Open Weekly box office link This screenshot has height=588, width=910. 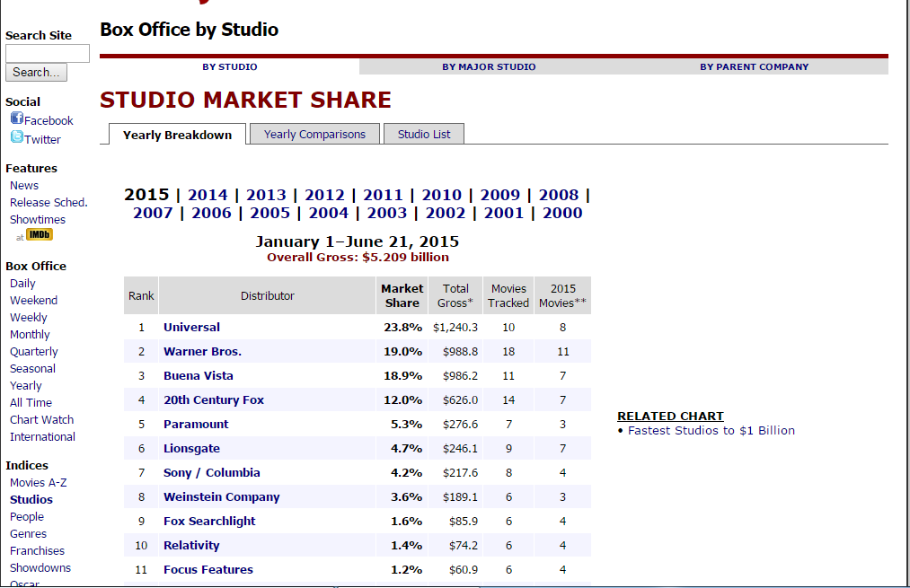29,317
